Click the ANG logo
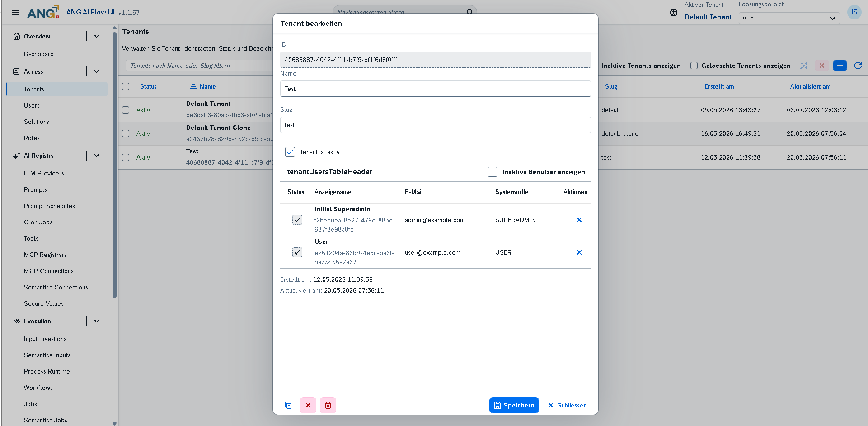 coord(43,12)
